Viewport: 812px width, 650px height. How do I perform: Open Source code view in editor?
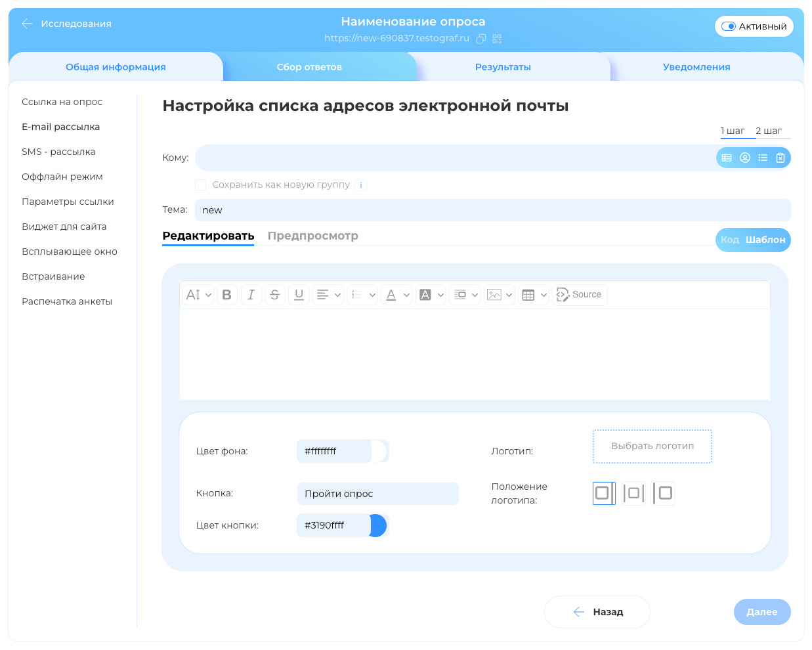point(580,295)
